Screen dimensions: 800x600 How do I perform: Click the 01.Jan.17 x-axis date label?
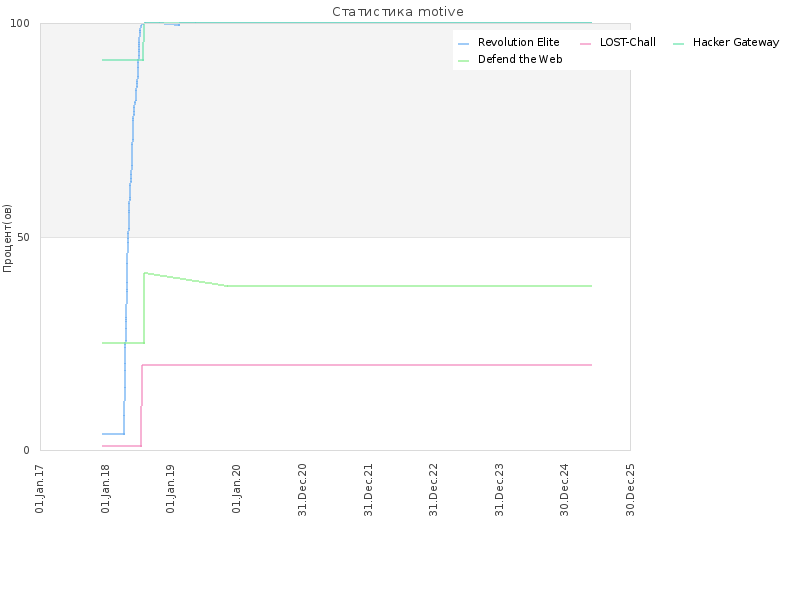click(40, 488)
